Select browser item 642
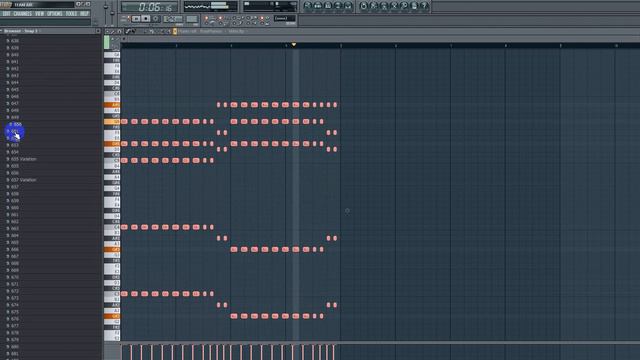Image resolution: width=640 pixels, height=360 pixels. click(12, 68)
